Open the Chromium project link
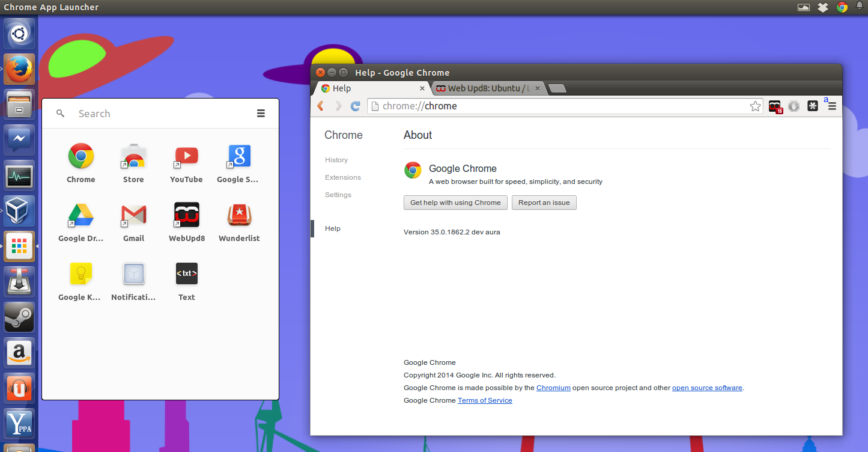The width and height of the screenshot is (868, 452). (553, 388)
